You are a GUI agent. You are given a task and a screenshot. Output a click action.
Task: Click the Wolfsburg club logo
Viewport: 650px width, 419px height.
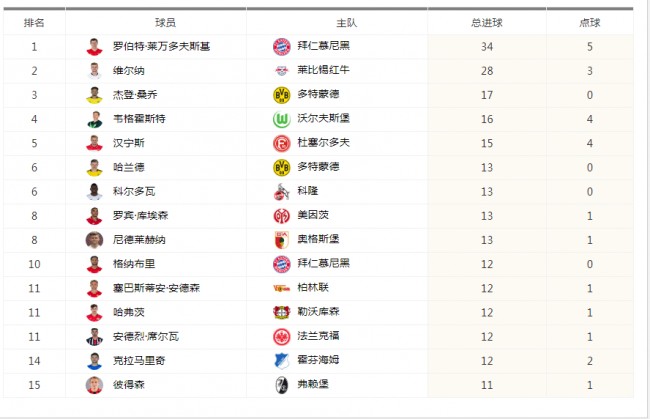coord(281,118)
